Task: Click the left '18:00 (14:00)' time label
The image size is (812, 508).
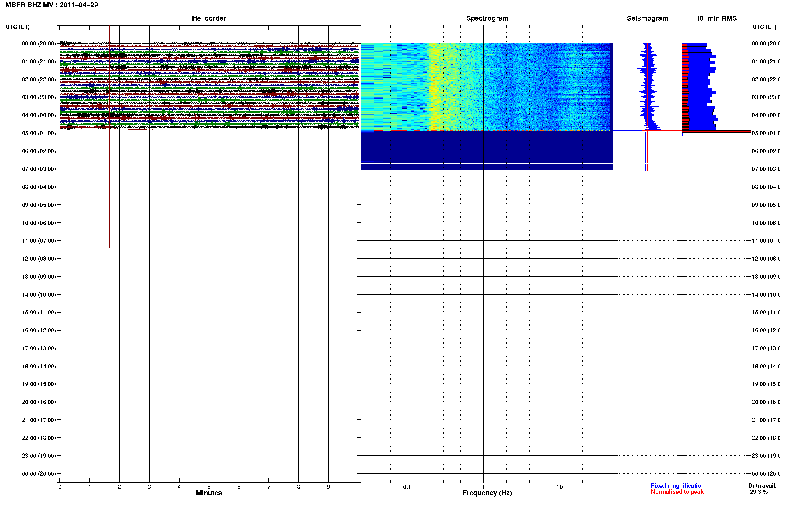Action: pos(39,366)
